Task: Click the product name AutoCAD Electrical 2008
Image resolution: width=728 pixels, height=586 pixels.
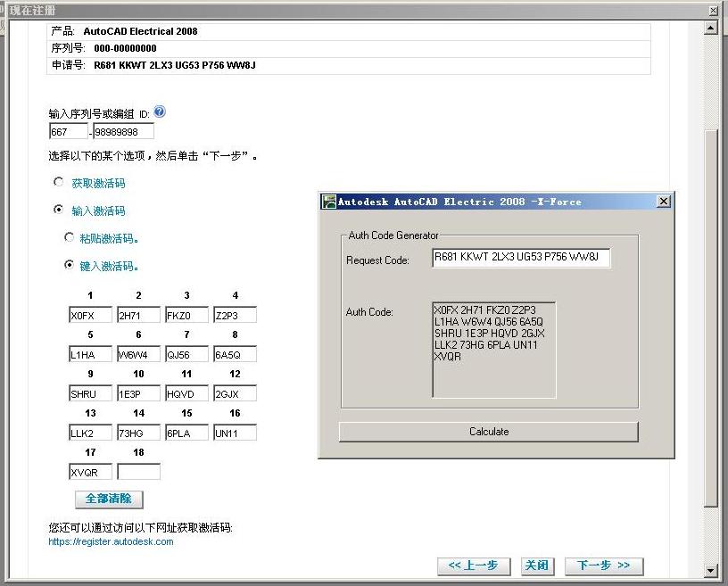Action: (x=140, y=31)
